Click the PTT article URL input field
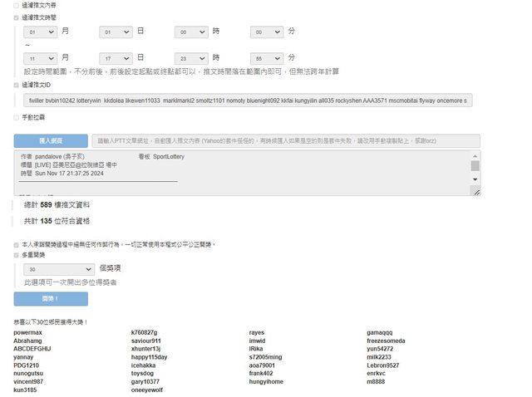 pos(284,140)
